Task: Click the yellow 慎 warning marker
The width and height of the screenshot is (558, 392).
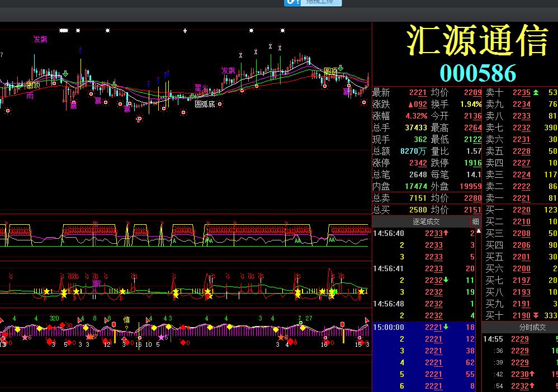Action: pyautogui.click(x=126, y=319)
